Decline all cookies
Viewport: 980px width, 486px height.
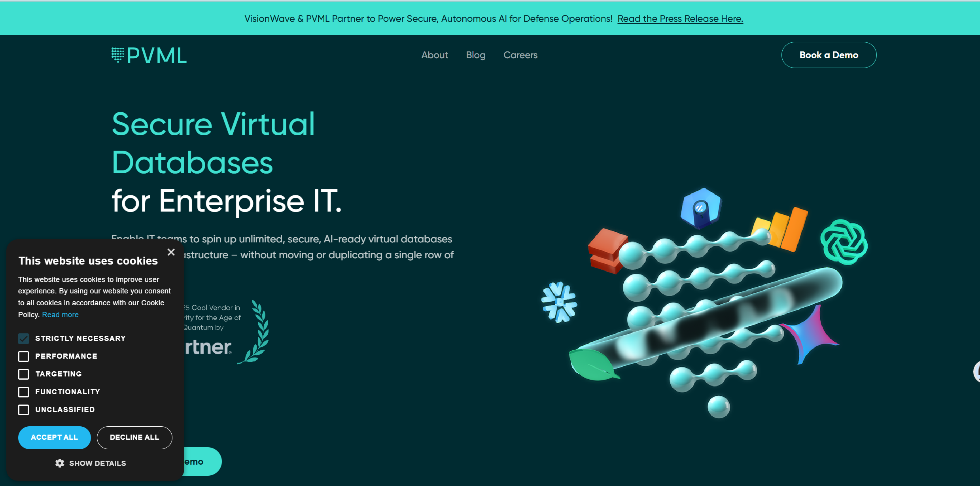click(x=134, y=437)
